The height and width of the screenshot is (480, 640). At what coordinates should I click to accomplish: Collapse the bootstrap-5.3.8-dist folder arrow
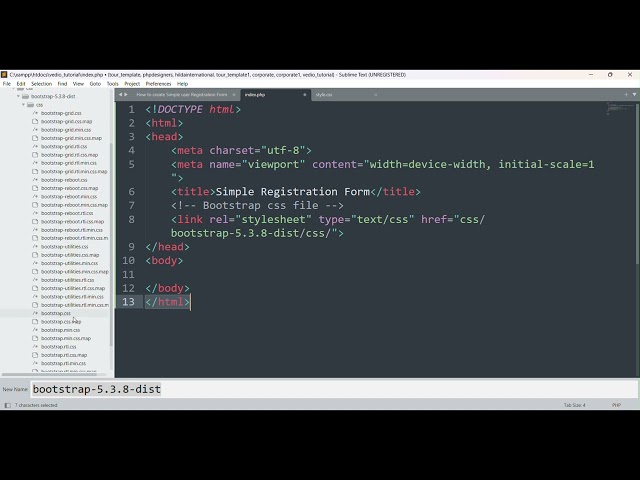18,96
